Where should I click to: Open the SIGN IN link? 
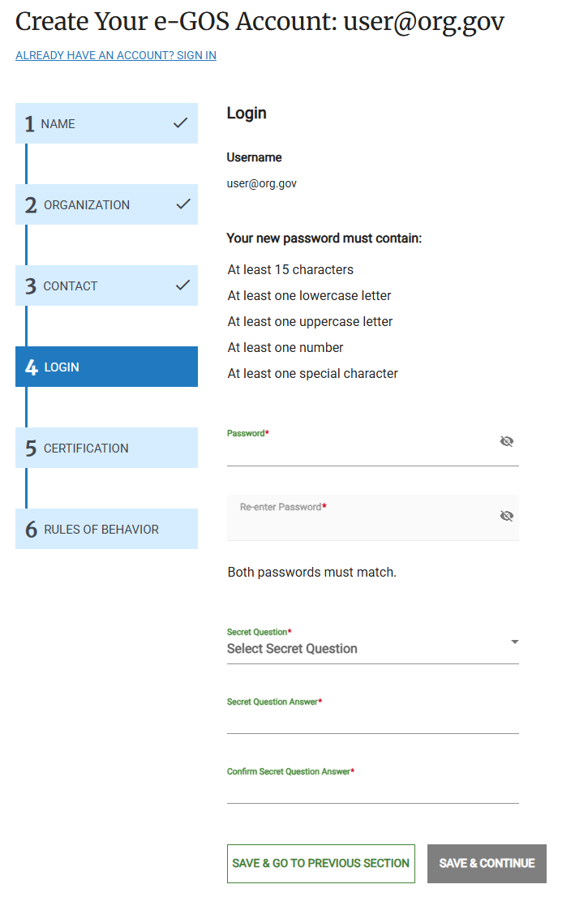pos(115,55)
